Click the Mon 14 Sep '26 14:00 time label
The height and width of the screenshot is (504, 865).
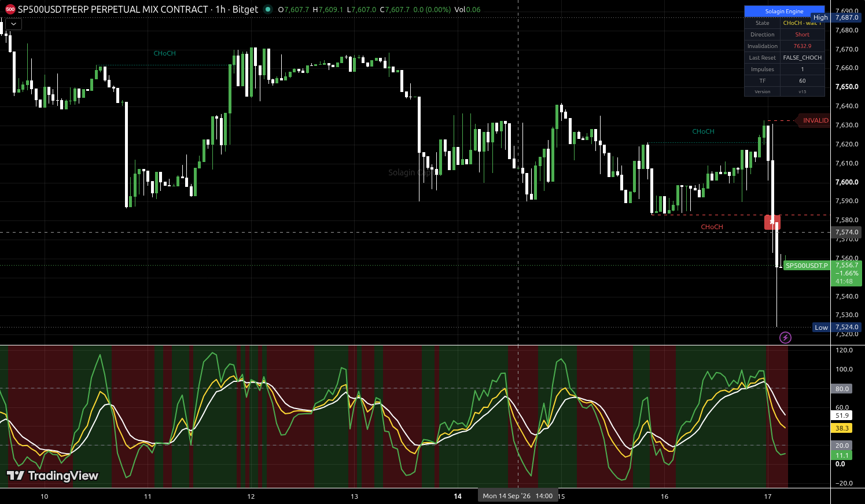(518, 496)
